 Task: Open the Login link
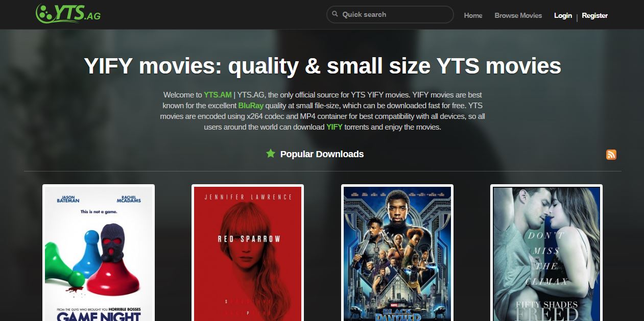point(563,15)
